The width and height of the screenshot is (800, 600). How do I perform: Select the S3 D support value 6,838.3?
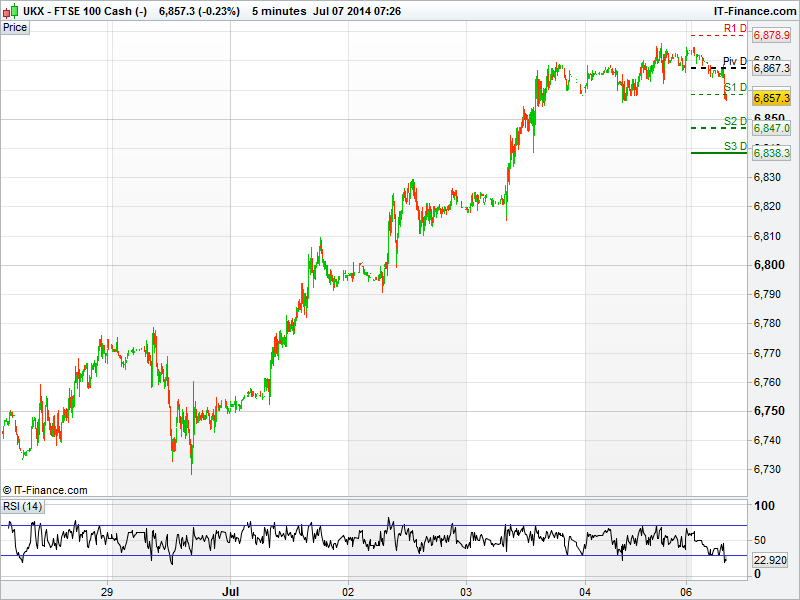pyautogui.click(x=771, y=153)
